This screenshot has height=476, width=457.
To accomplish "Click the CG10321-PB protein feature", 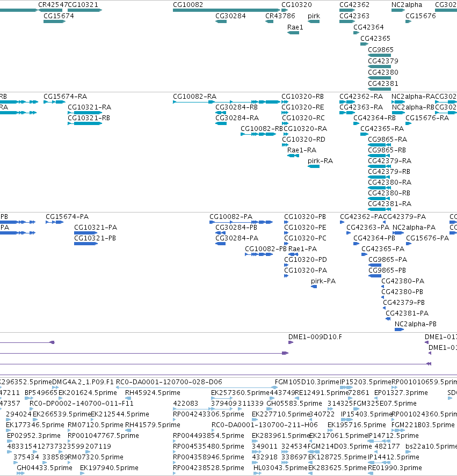I will [x=86, y=244].
